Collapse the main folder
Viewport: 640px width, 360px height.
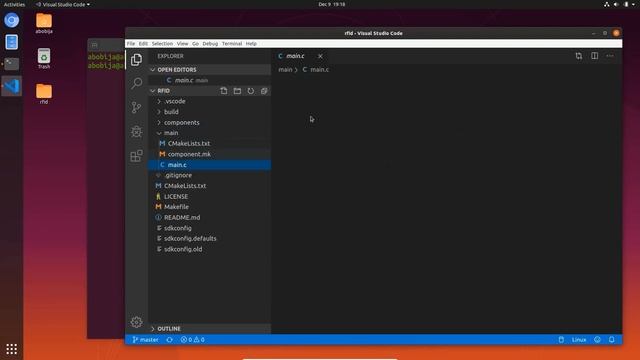(x=209, y=133)
